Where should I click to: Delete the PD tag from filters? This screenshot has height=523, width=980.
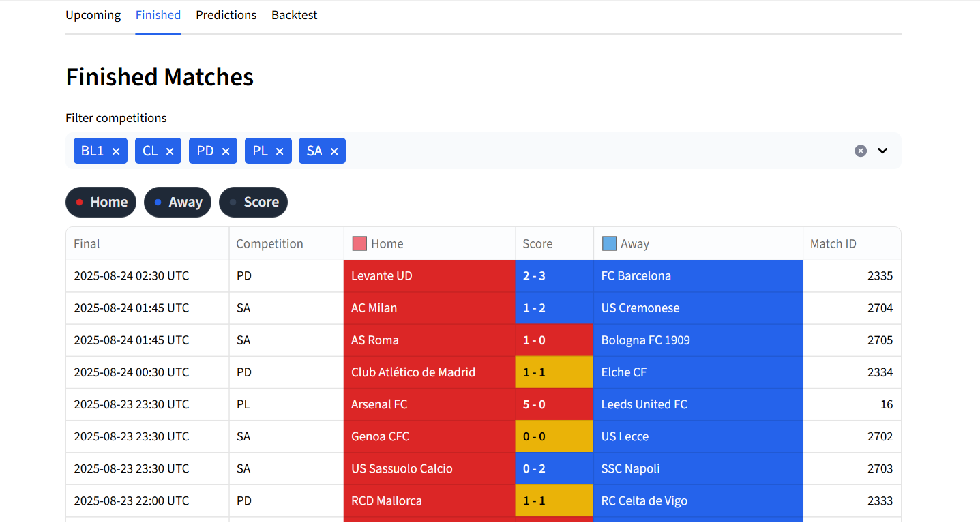tap(225, 151)
